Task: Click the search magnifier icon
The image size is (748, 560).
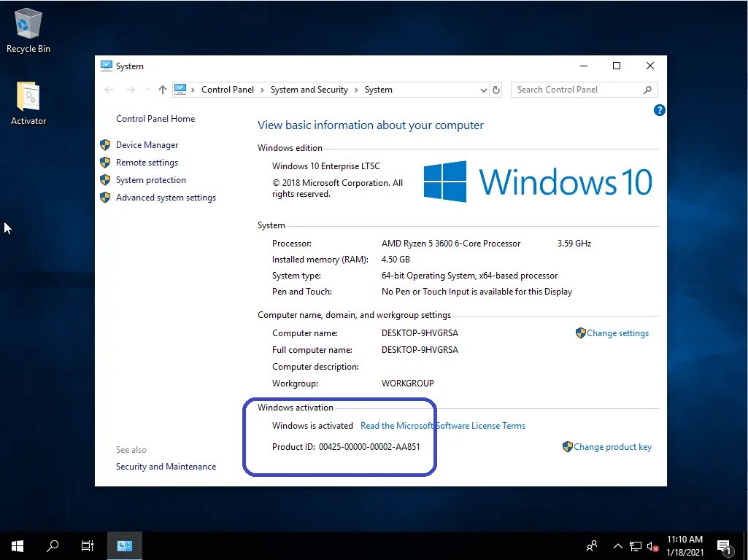Action: (648, 90)
